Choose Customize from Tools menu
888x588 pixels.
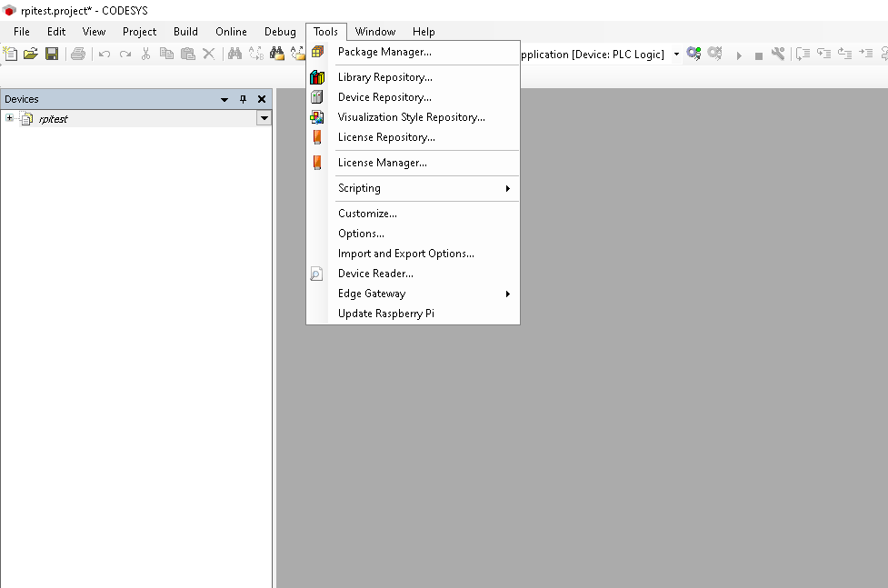[413, 214]
